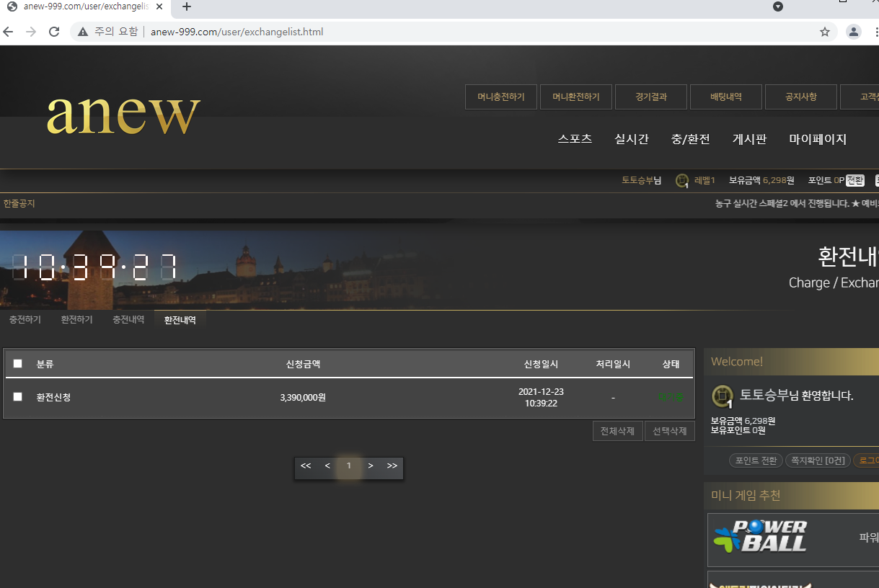
Task: Open the 공지사항 page
Action: click(x=801, y=97)
